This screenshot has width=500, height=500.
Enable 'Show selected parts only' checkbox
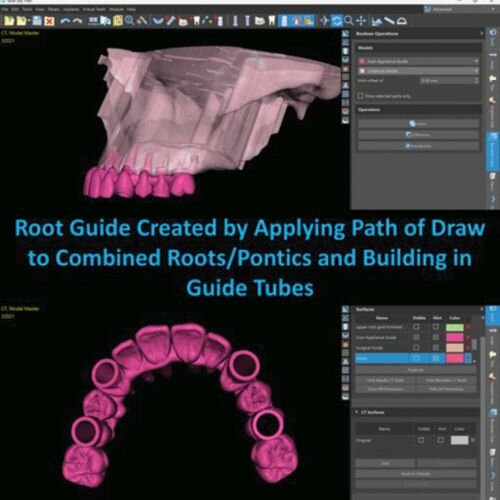360,96
